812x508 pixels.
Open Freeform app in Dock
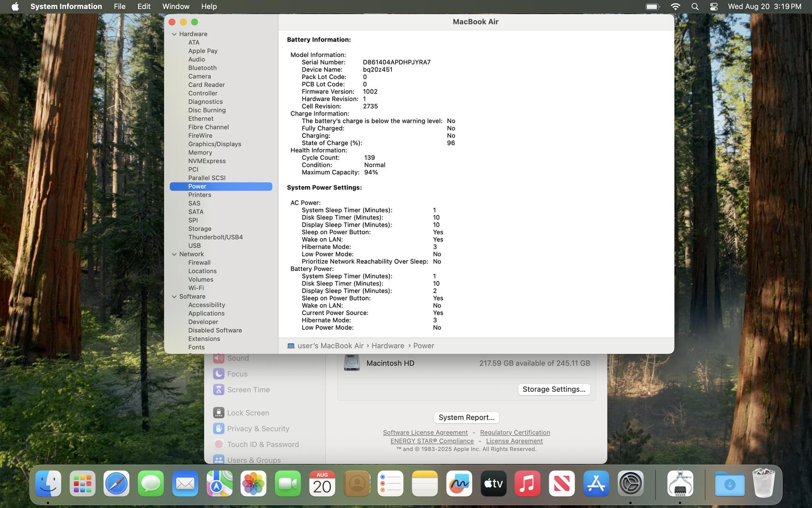tap(459, 484)
